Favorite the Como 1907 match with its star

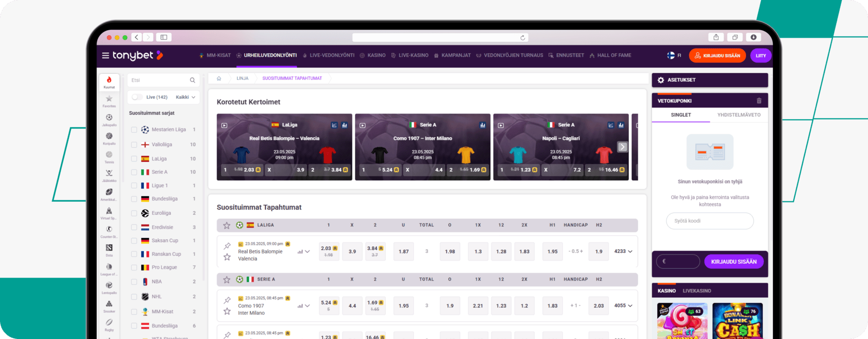click(227, 311)
